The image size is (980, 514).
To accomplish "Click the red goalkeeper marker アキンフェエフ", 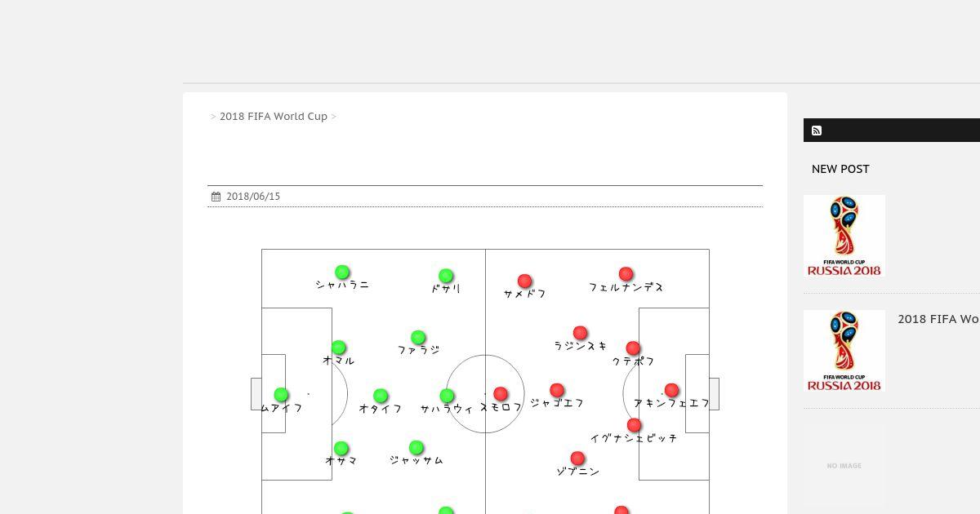I will [671, 391].
